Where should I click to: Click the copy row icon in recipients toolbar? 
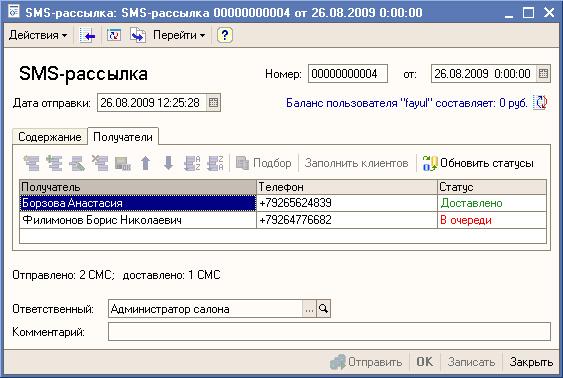point(54,163)
